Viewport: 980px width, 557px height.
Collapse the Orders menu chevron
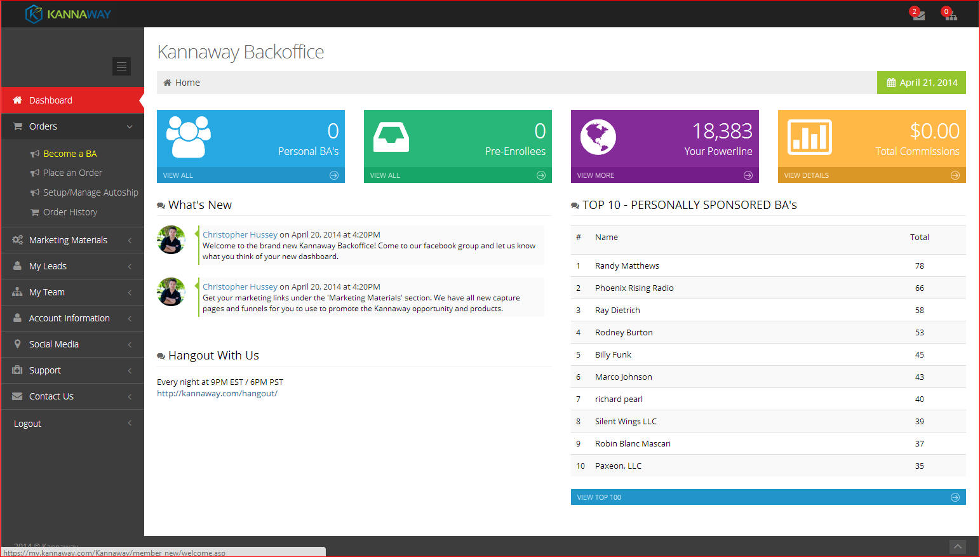(x=130, y=126)
